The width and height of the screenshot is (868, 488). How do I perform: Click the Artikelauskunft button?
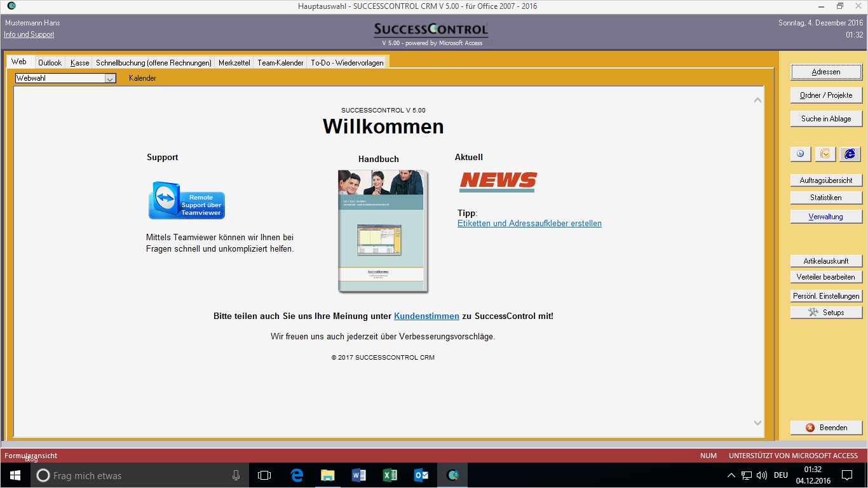[x=826, y=261]
